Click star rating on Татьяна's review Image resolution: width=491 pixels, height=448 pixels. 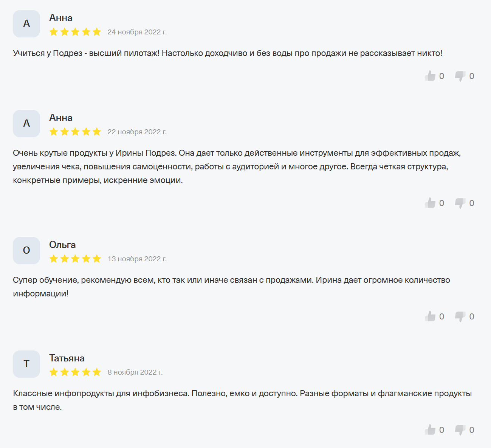[75, 372]
